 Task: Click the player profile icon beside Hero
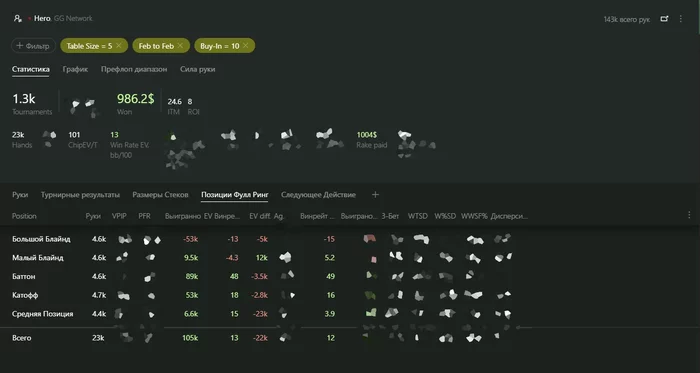17,18
